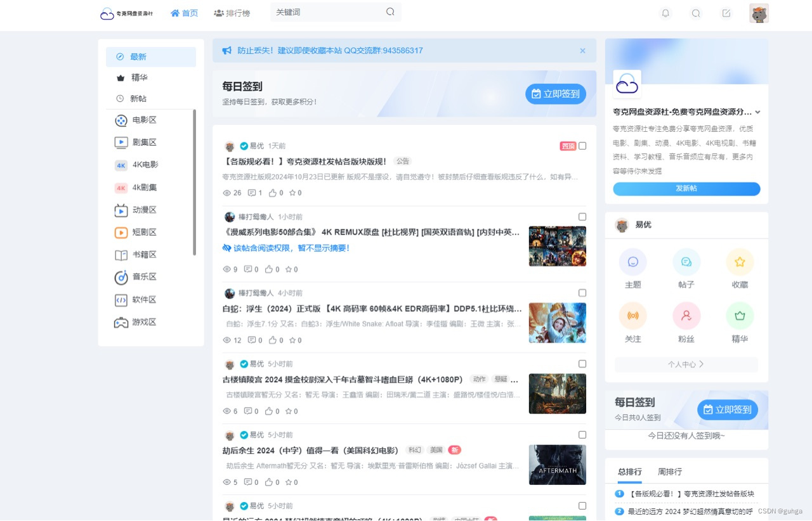Click the compose post icon in header
This screenshot has width=812, height=521.
tap(726, 13)
